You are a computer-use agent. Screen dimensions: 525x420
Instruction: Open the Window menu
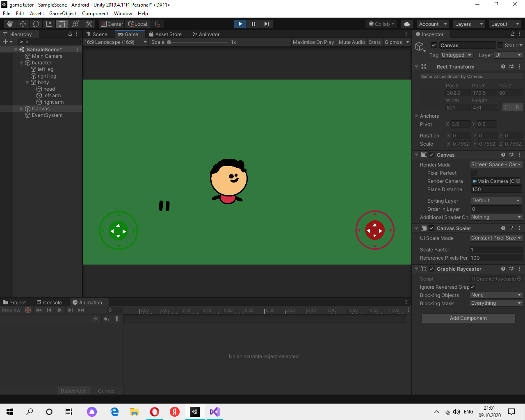(x=123, y=13)
